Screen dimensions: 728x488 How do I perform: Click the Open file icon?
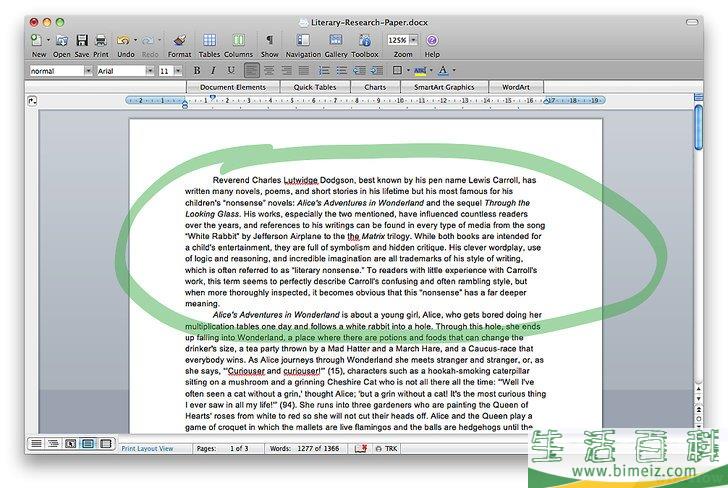click(61, 40)
